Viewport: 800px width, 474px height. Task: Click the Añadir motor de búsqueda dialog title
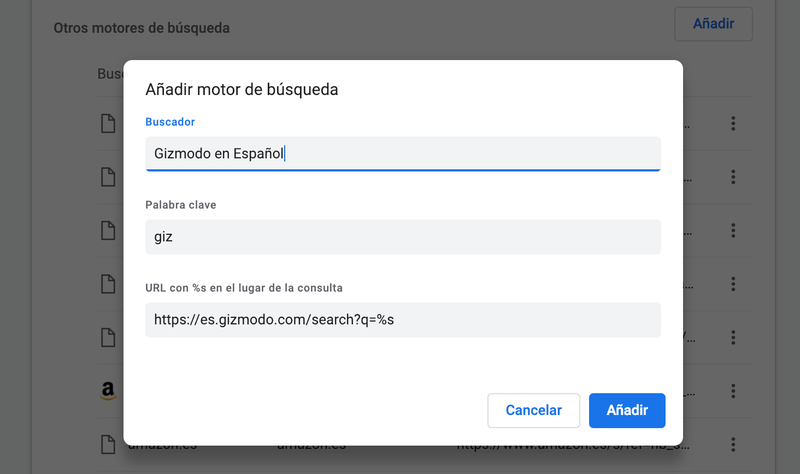pos(242,89)
